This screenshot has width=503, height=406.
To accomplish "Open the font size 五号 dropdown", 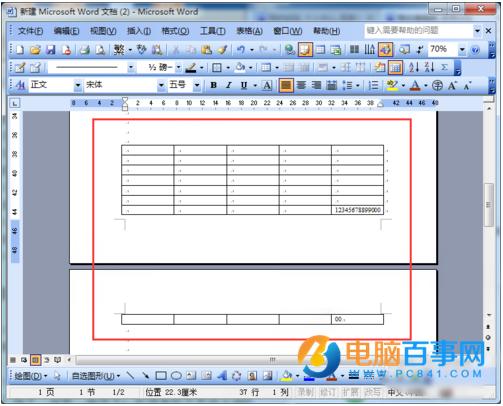I will pos(197,85).
